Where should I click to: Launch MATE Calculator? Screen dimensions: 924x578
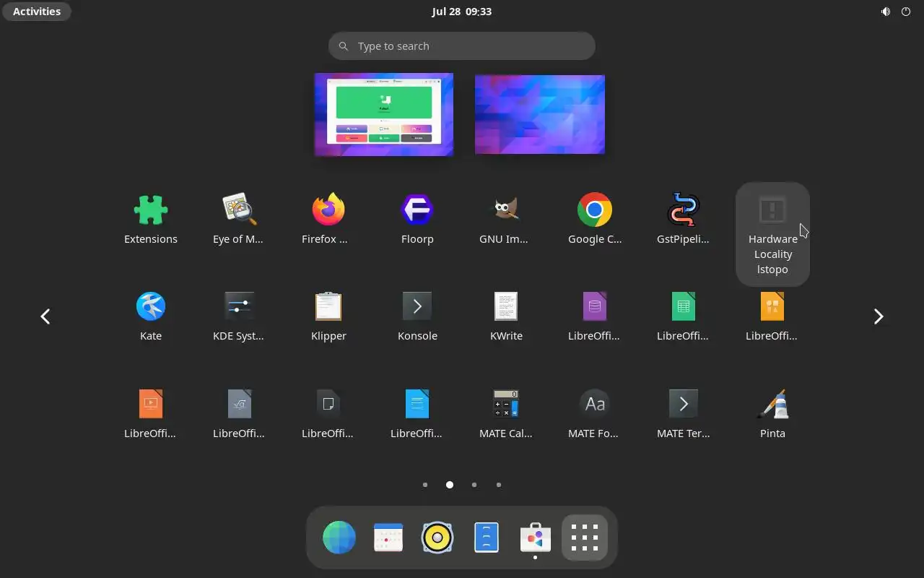tap(506, 414)
